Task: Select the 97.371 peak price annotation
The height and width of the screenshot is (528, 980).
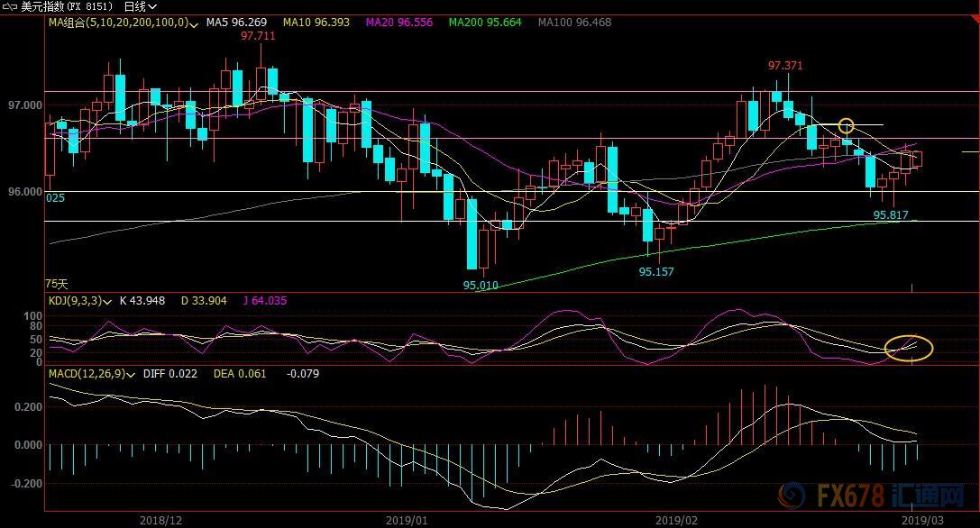Action: 784,66
